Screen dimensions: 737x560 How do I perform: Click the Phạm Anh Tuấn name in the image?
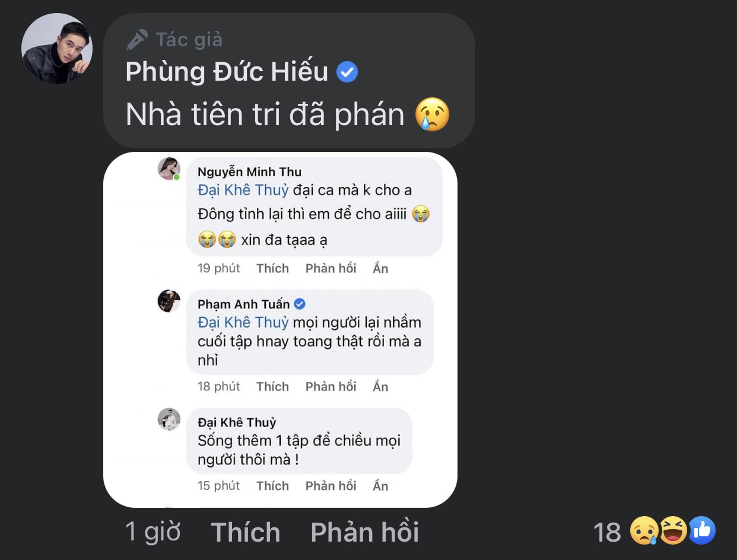tap(243, 304)
